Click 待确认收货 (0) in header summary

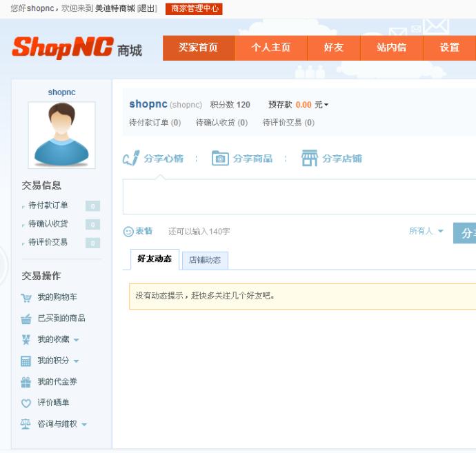(x=221, y=123)
